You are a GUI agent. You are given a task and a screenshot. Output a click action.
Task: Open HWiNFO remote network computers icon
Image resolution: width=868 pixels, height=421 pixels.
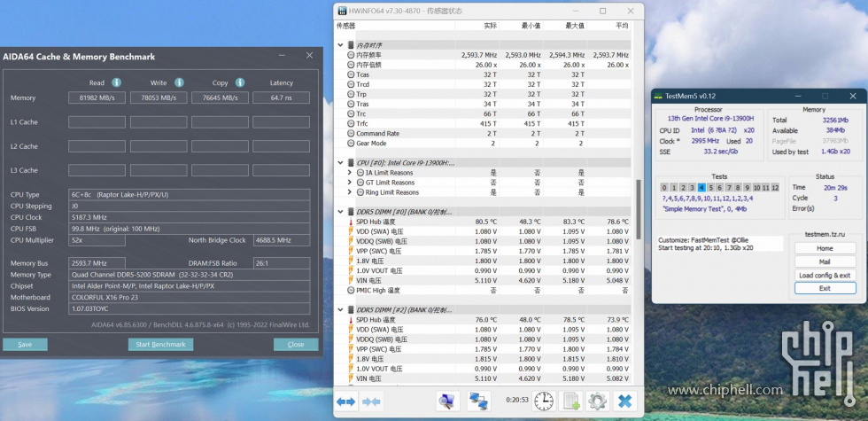tap(477, 401)
